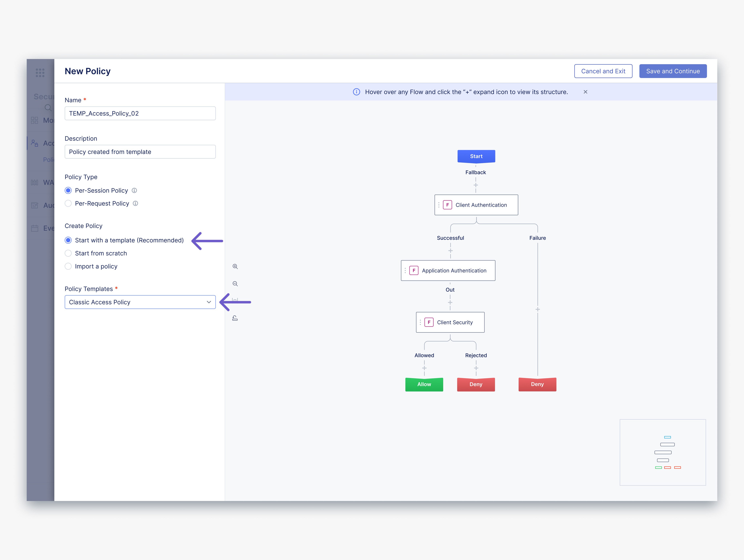Choose Start from scratch option
The image size is (744, 560).
click(x=68, y=253)
